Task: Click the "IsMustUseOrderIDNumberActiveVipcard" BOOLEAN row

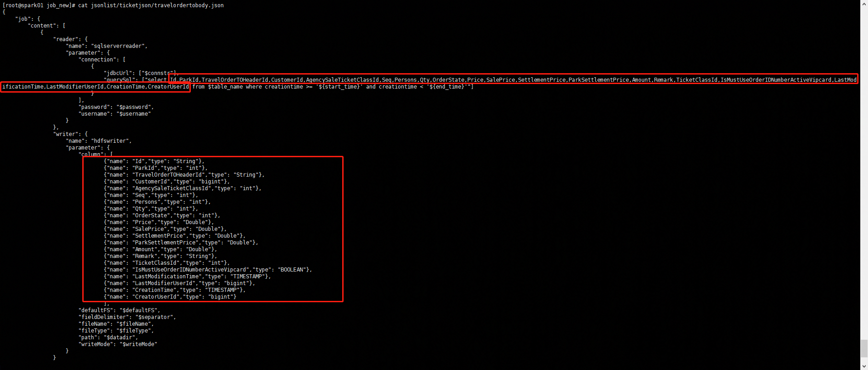Action: pyautogui.click(x=208, y=270)
